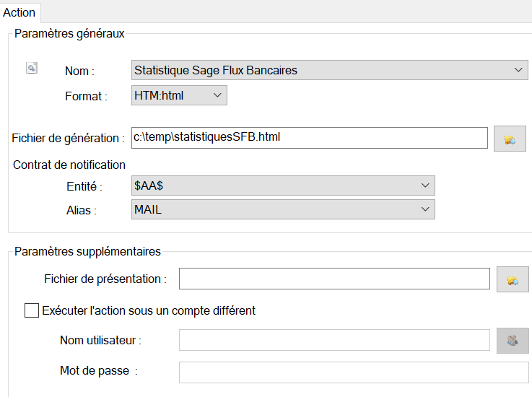Viewport: 532px width, 397px height.
Task: Browse for the presentation file with folder icon
Action: point(513,279)
